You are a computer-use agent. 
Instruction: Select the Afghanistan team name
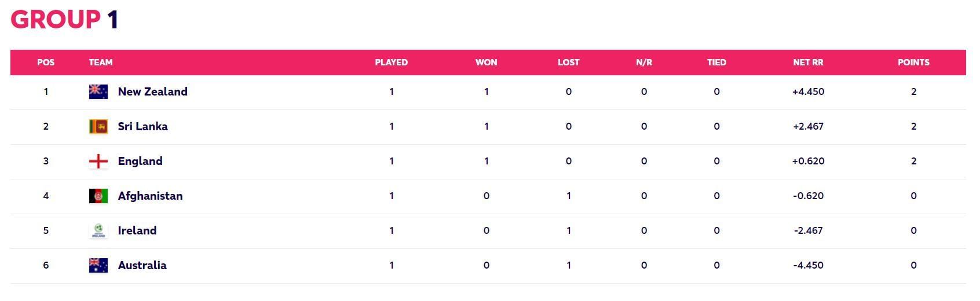[150, 196]
